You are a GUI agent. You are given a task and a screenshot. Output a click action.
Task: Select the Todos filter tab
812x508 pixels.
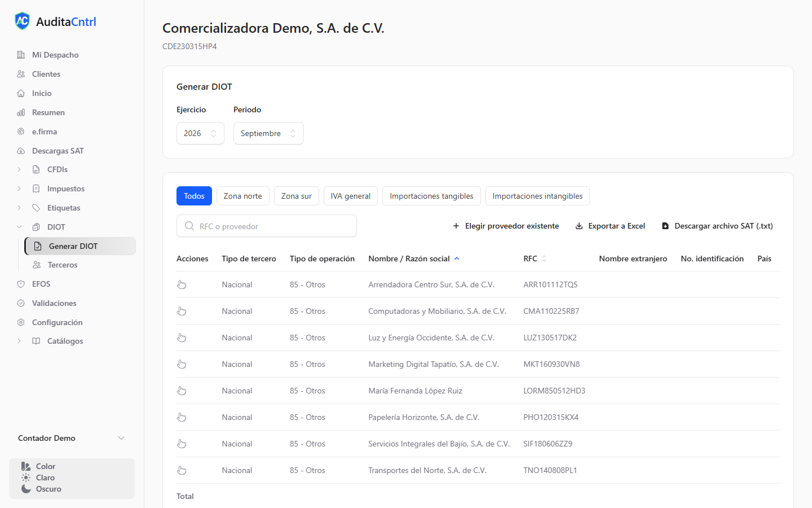[194, 196]
